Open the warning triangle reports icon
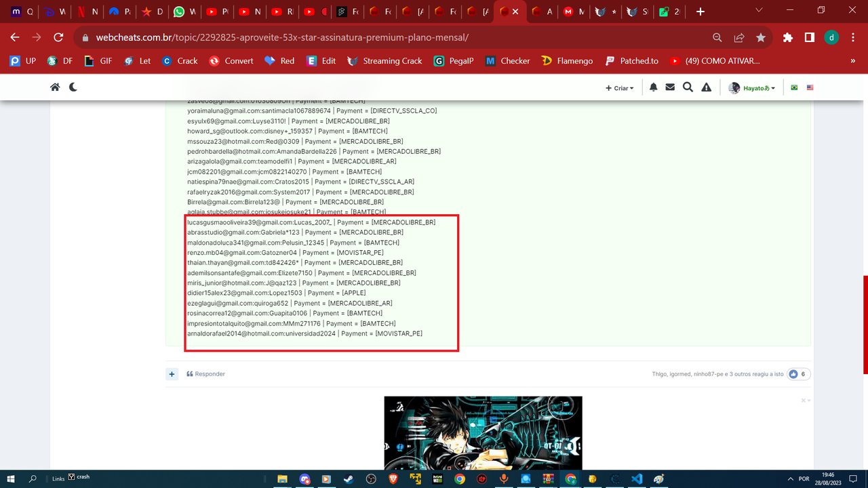868x488 pixels. tap(707, 87)
